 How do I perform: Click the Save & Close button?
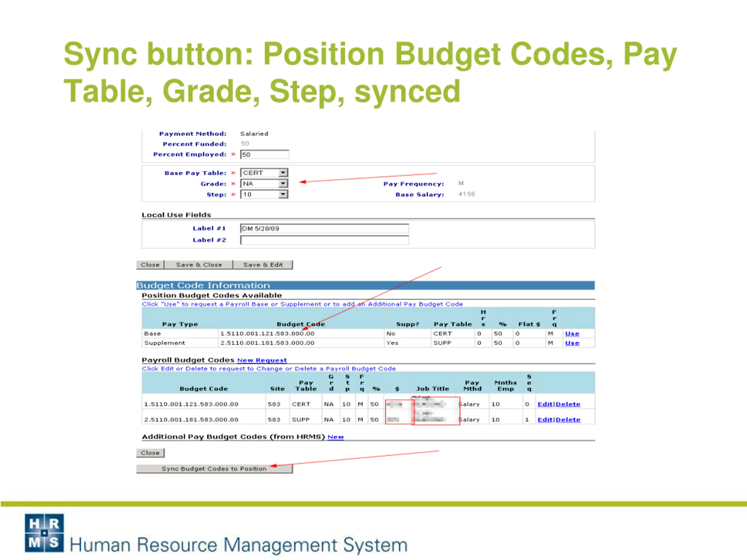(199, 265)
